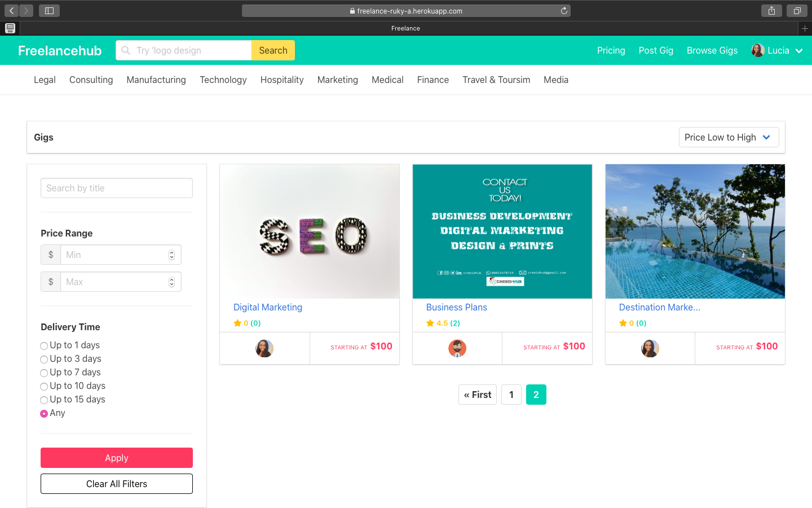Click the seller avatar on Destination Marketing gig

tap(650, 348)
